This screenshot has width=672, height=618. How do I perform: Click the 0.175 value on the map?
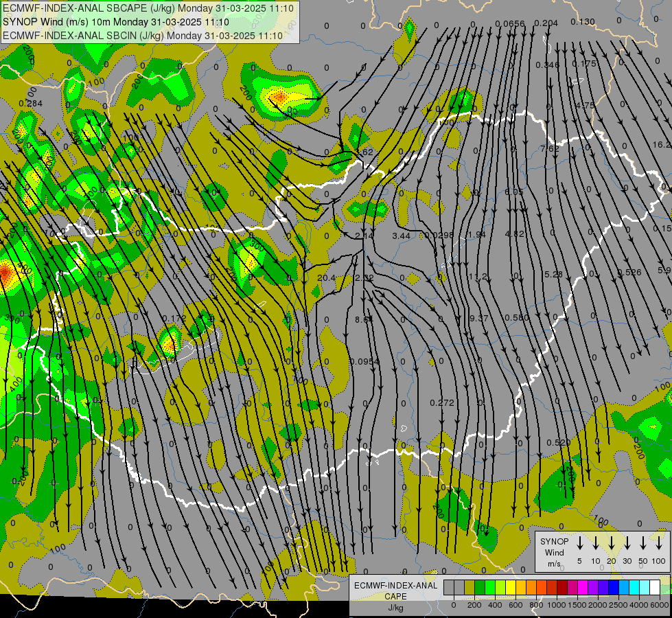pyautogui.click(x=584, y=63)
